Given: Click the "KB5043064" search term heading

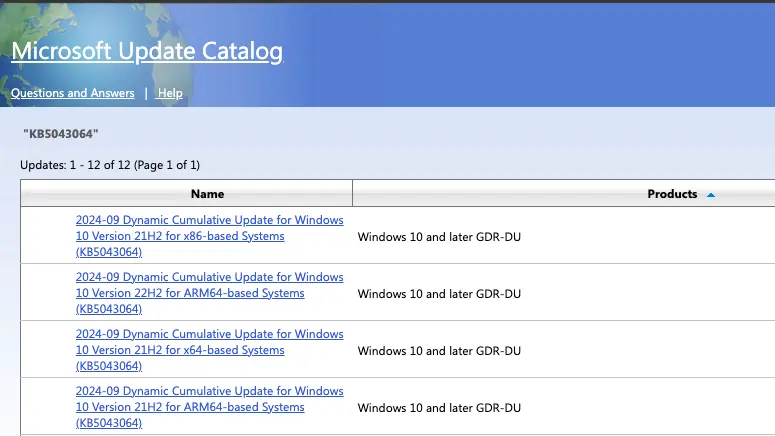Looking at the screenshot, I should tap(61, 134).
